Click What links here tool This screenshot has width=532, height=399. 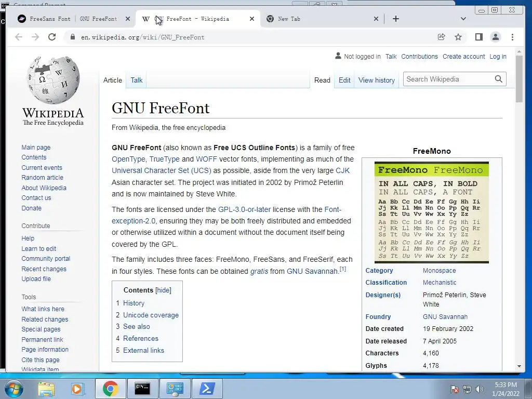point(43,309)
